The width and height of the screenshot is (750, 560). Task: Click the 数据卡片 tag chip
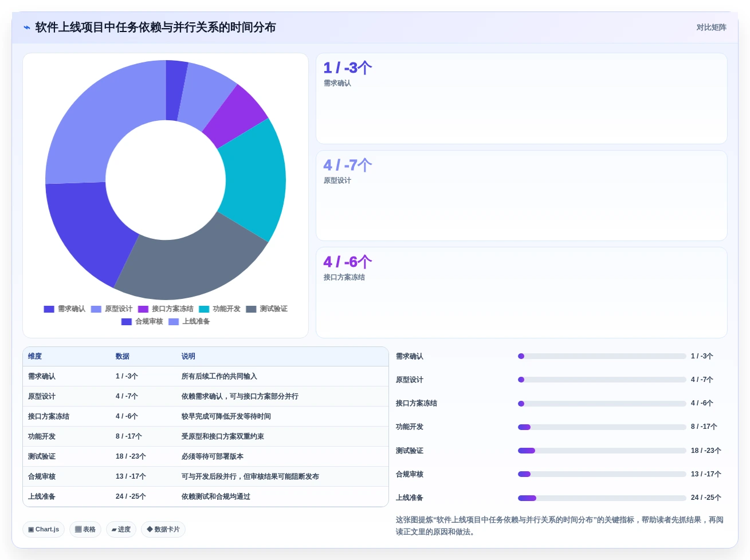coord(163,529)
